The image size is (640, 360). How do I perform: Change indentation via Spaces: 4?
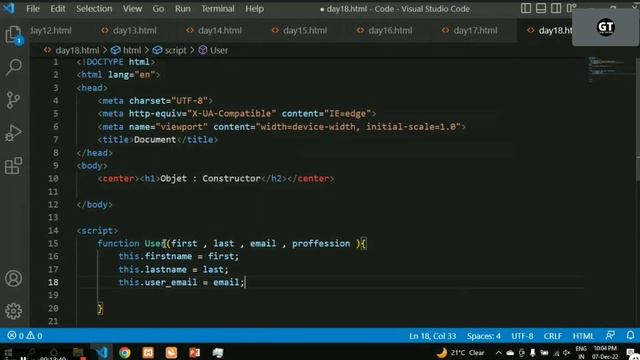pos(484,336)
